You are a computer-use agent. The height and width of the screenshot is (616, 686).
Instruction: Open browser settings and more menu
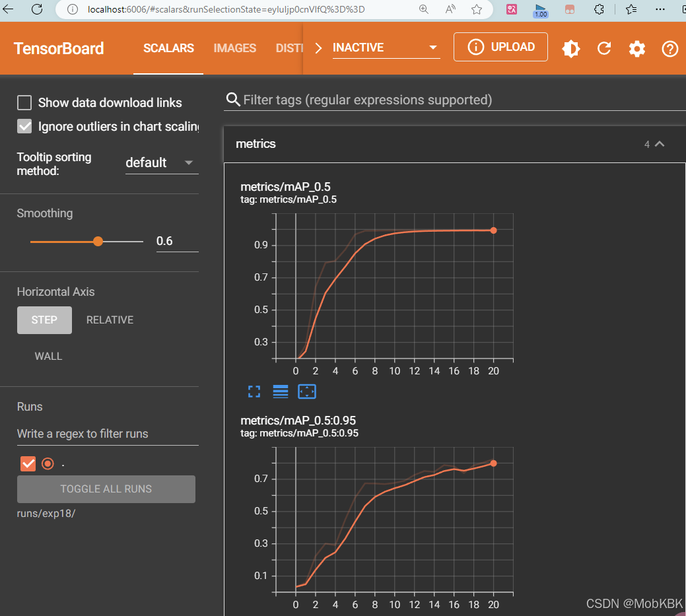click(x=660, y=9)
